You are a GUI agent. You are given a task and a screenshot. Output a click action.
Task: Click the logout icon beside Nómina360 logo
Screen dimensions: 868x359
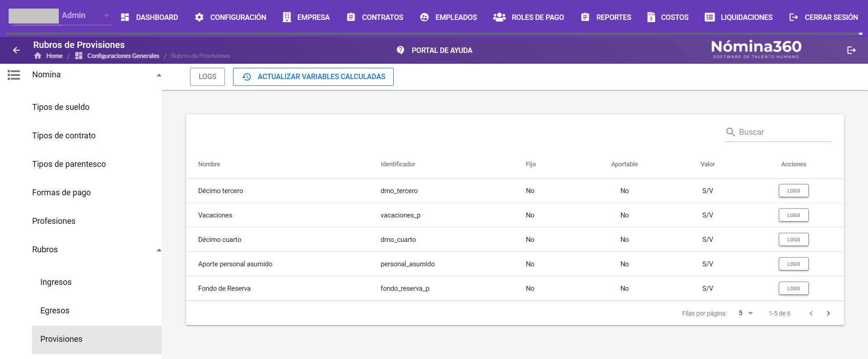[x=851, y=50]
